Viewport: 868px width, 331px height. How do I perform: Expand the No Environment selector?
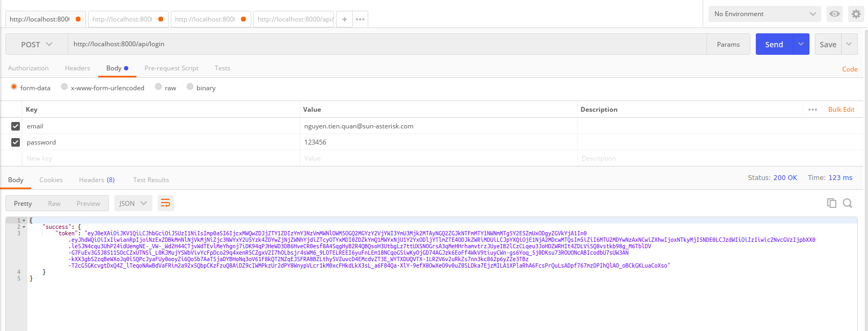[765, 14]
